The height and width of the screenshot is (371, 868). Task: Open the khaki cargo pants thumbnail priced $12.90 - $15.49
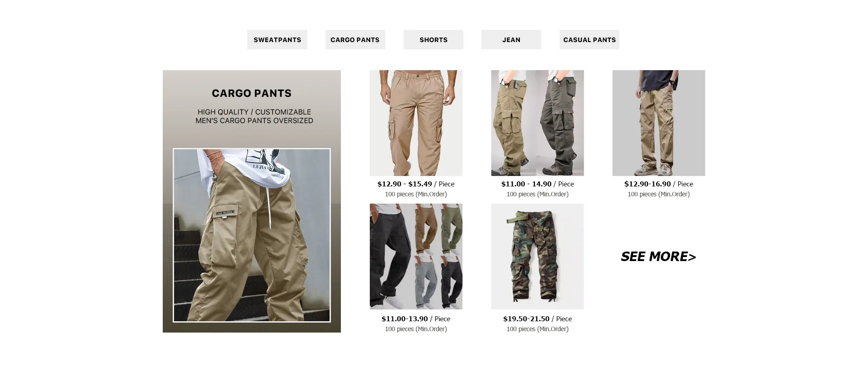[416, 123]
